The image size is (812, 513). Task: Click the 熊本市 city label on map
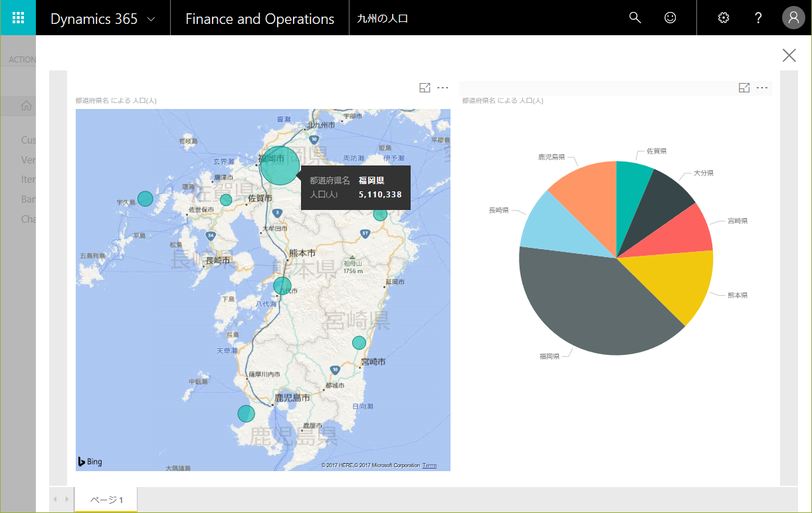pos(302,253)
